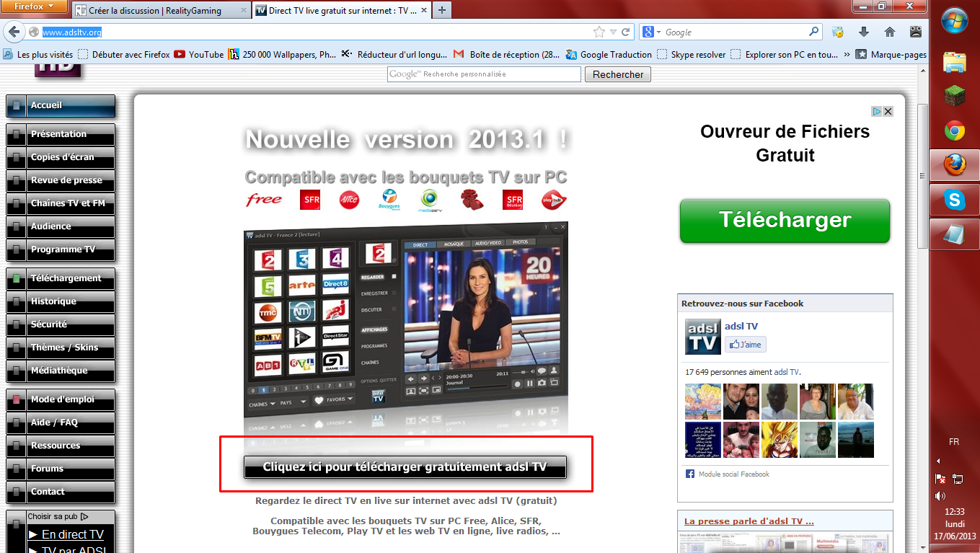Open Revue de presse menu item
Image resolution: width=980 pixels, height=553 pixels.
(61, 180)
